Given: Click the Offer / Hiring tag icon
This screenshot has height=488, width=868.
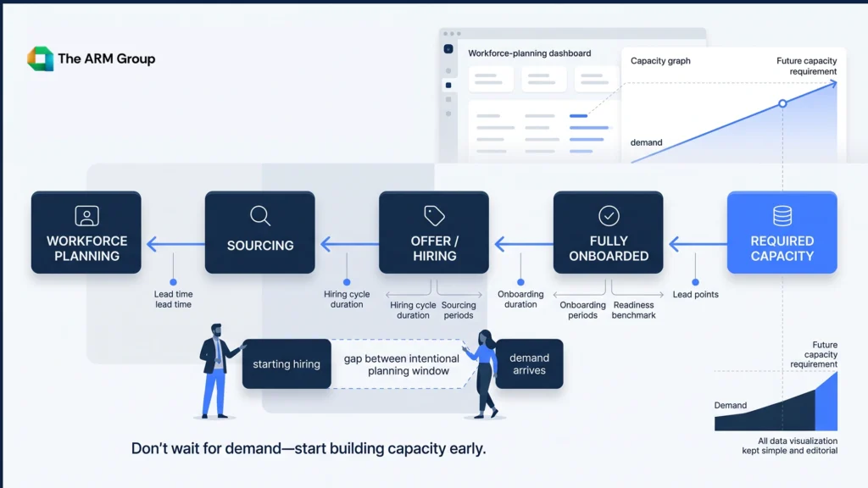Looking at the screenshot, I should 434,216.
